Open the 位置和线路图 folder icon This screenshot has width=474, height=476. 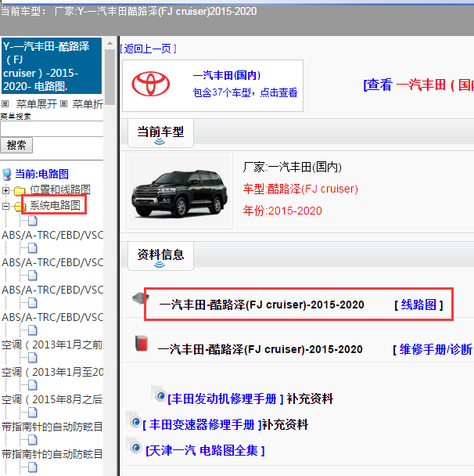click(x=20, y=191)
